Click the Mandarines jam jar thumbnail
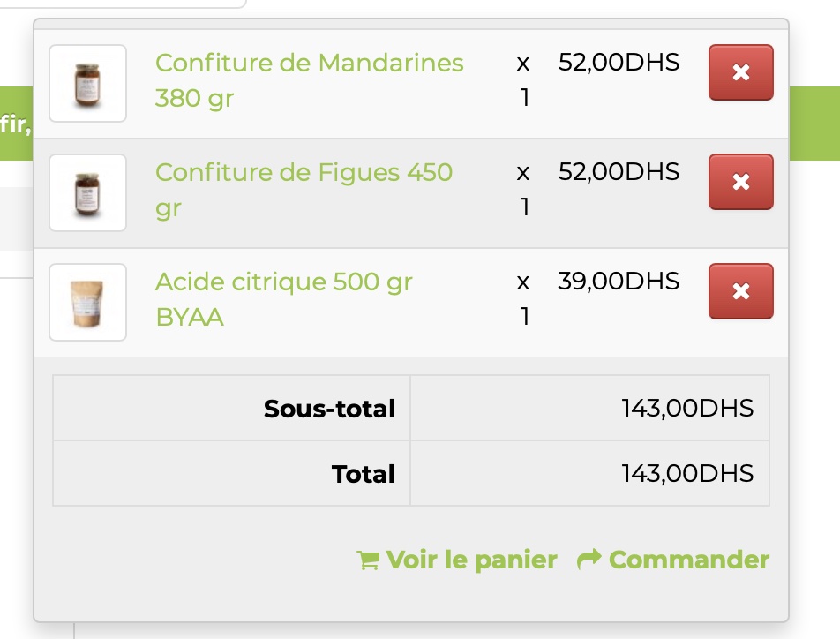840x639 pixels. coord(88,84)
